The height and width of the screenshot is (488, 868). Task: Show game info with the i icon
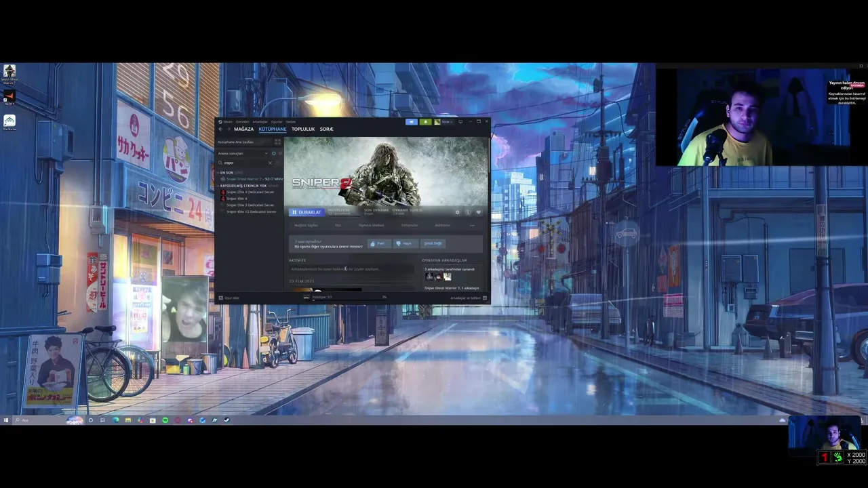[468, 212]
